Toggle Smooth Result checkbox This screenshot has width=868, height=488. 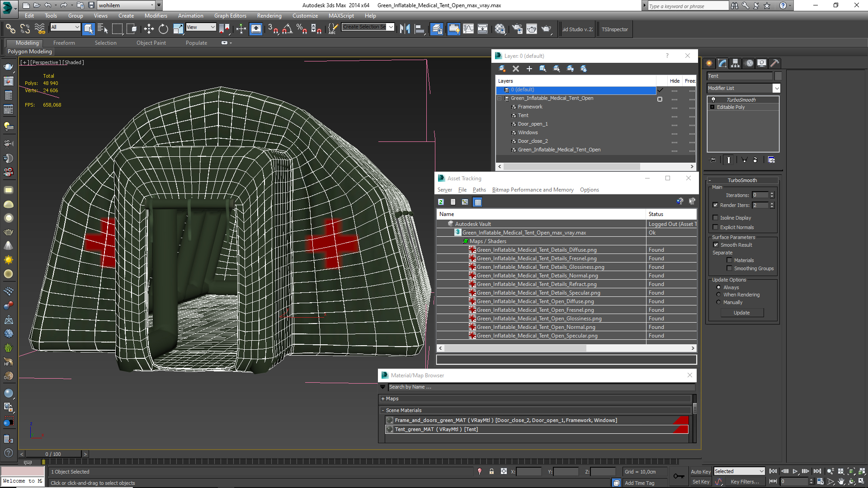[716, 245]
